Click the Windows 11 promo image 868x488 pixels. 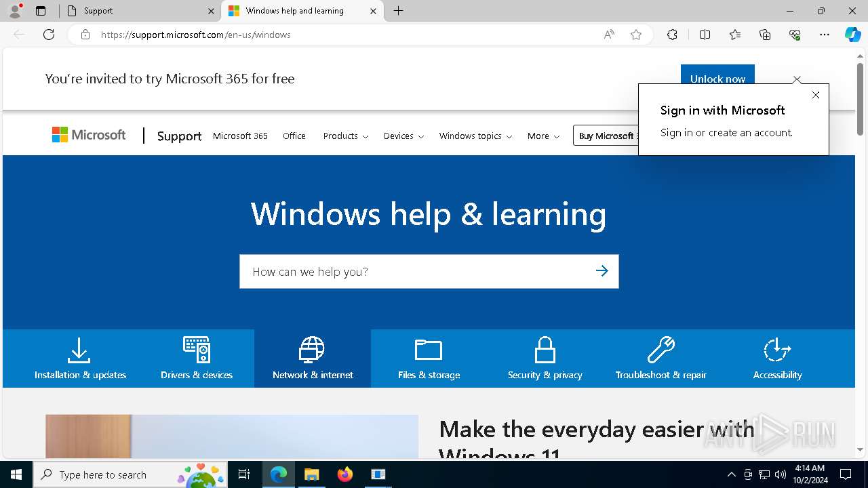(x=232, y=436)
